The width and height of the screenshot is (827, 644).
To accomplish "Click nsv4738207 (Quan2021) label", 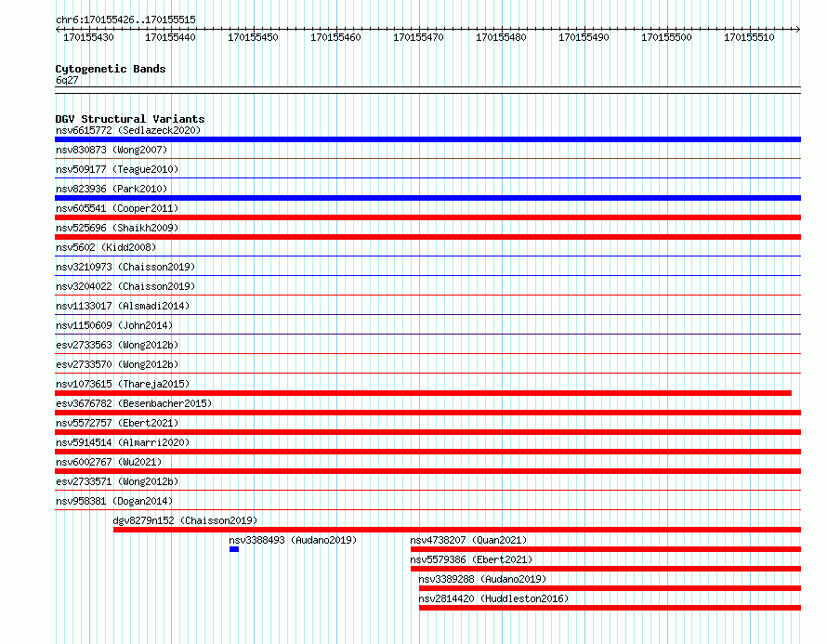I will [x=468, y=540].
